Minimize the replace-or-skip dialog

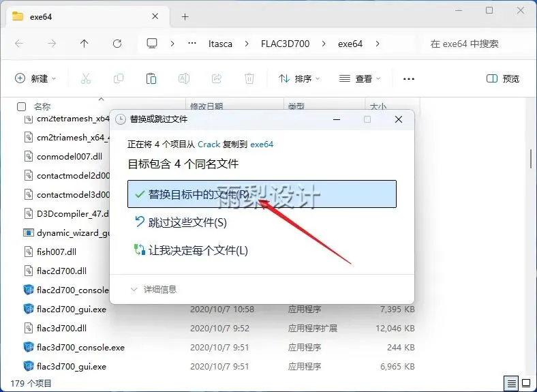[x=337, y=119]
